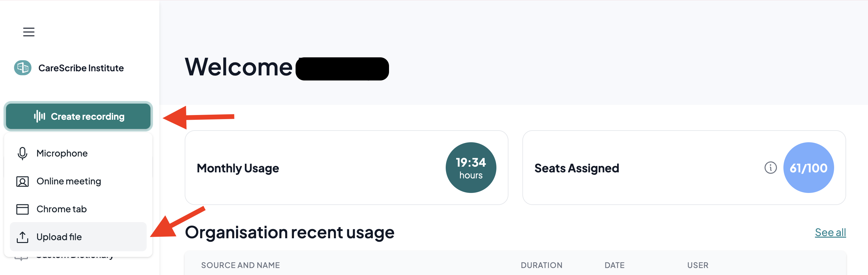Click the Upload file arrow icon
Screen dimensions: 868x275
click(x=22, y=237)
